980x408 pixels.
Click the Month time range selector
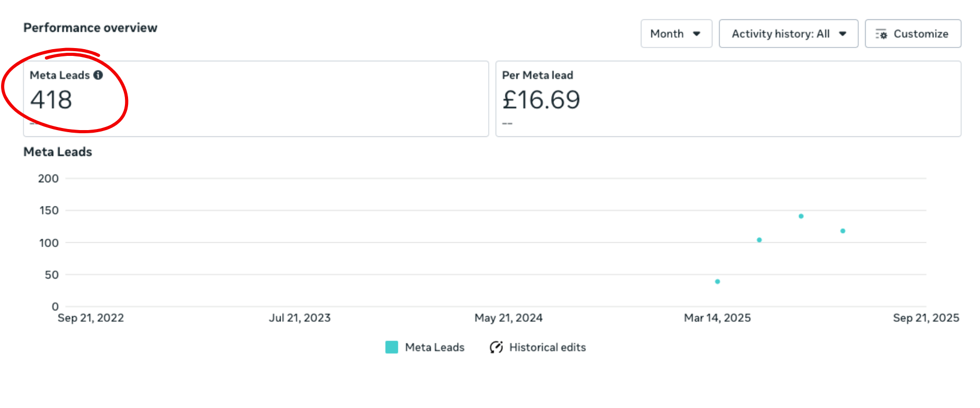click(x=676, y=34)
